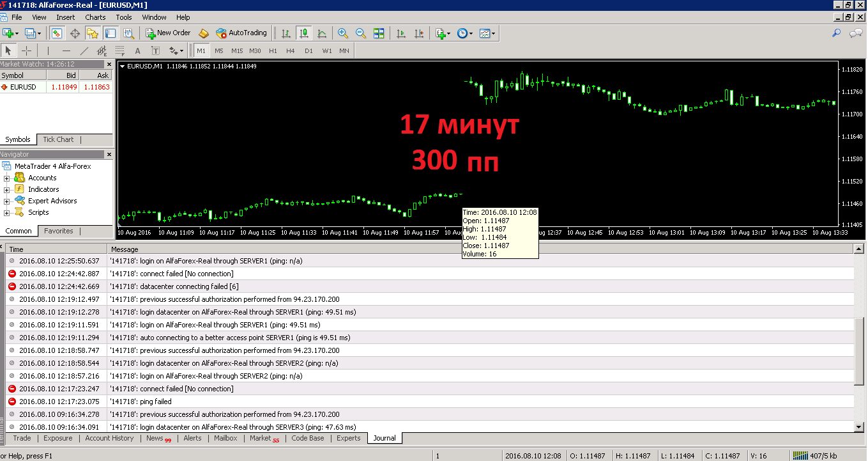Viewport: 868px width, 461px height.
Task: Open the chart templates dropdown arrow
Action: coord(494,33)
